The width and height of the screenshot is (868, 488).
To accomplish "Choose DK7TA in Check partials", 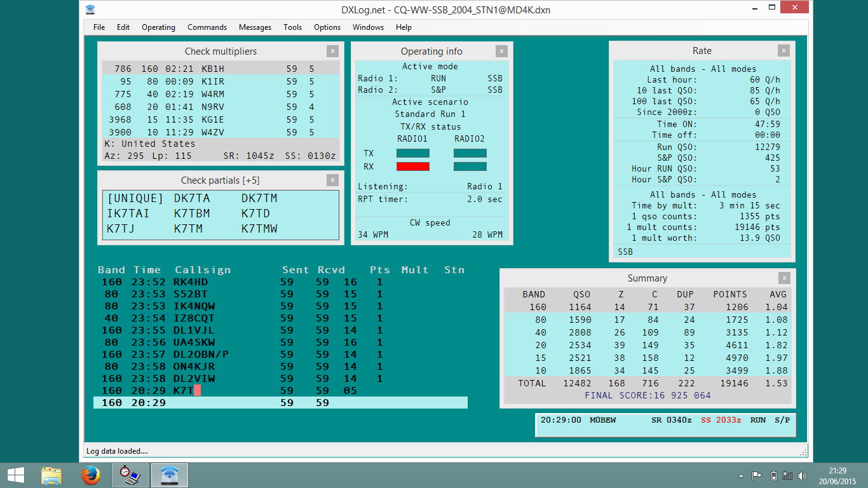I will [192, 198].
